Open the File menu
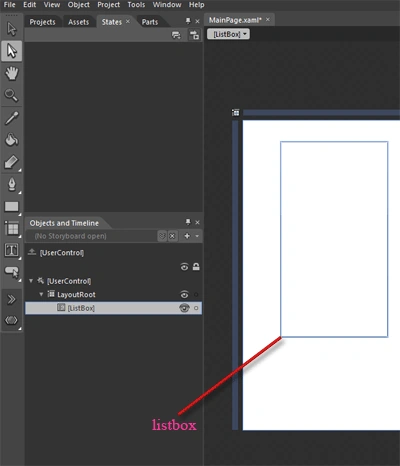The height and width of the screenshot is (466, 400). pos(9,5)
